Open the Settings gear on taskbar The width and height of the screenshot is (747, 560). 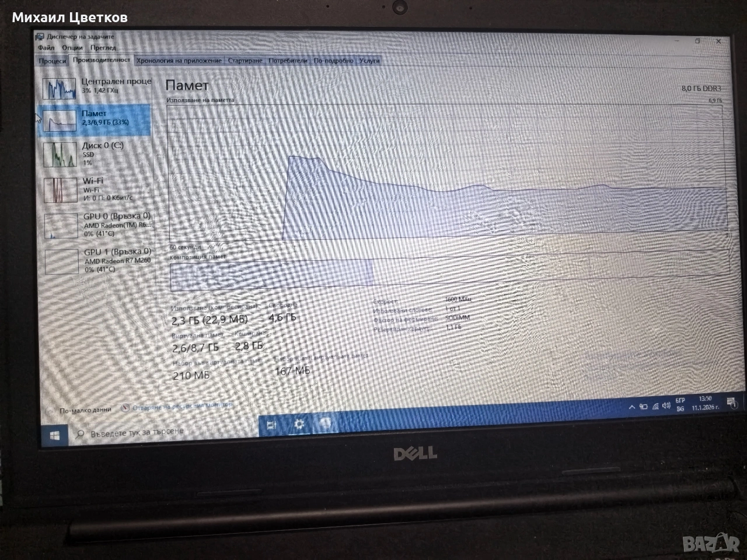pos(299,424)
